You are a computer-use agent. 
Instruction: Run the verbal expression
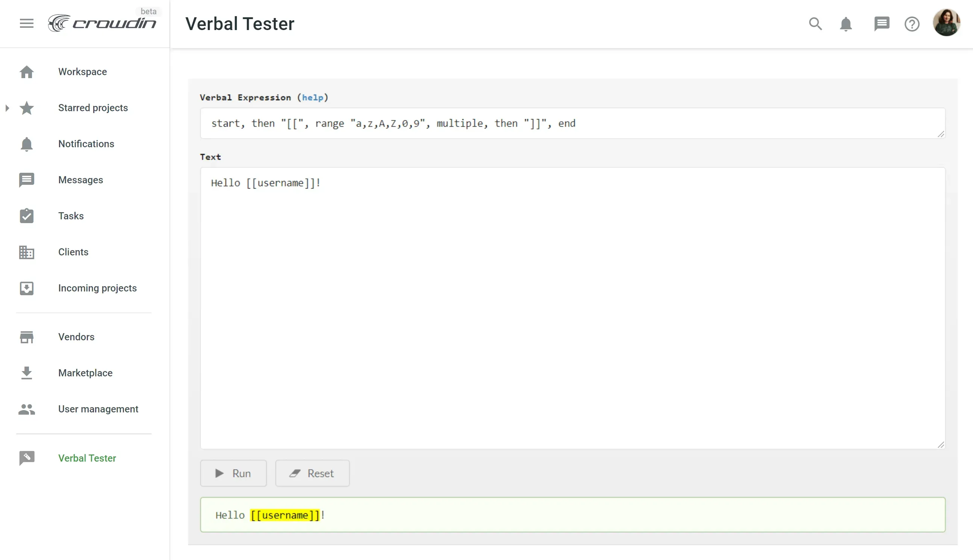click(x=233, y=473)
